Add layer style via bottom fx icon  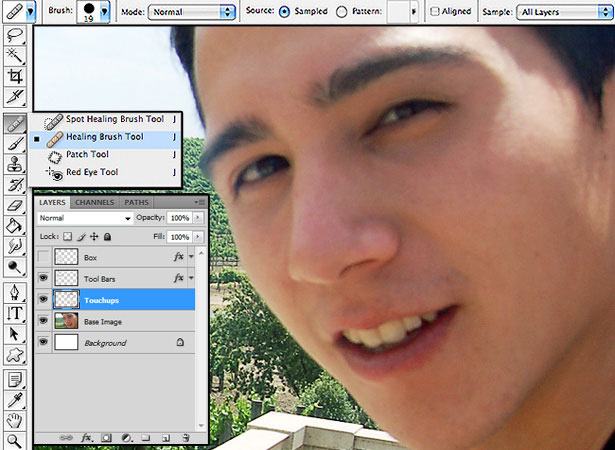(86, 437)
